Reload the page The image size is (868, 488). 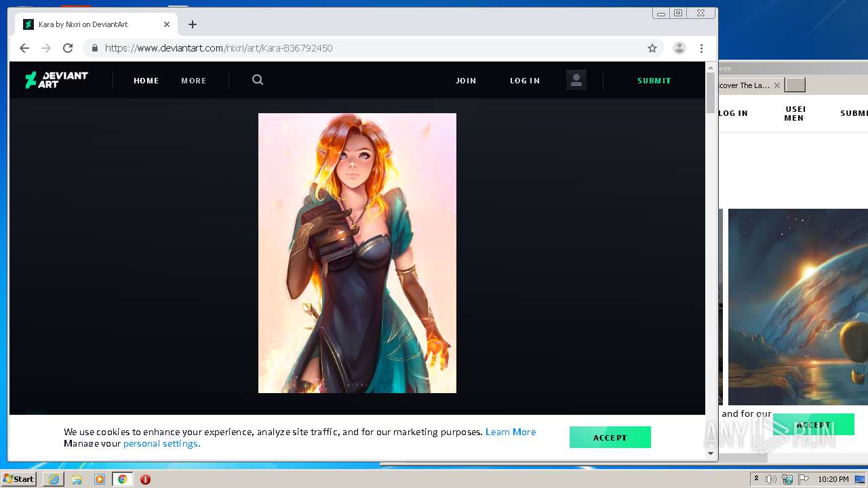point(68,48)
